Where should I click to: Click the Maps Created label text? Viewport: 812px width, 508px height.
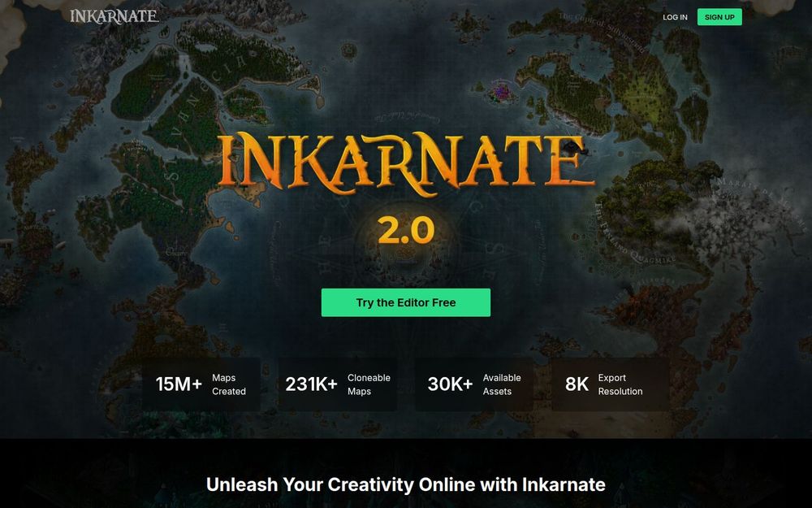(x=229, y=384)
